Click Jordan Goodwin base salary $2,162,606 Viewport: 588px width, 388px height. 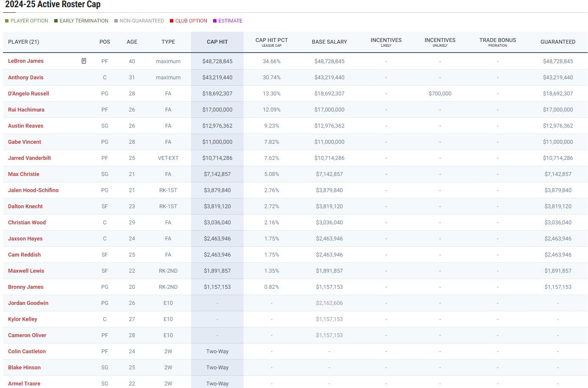[329, 303]
